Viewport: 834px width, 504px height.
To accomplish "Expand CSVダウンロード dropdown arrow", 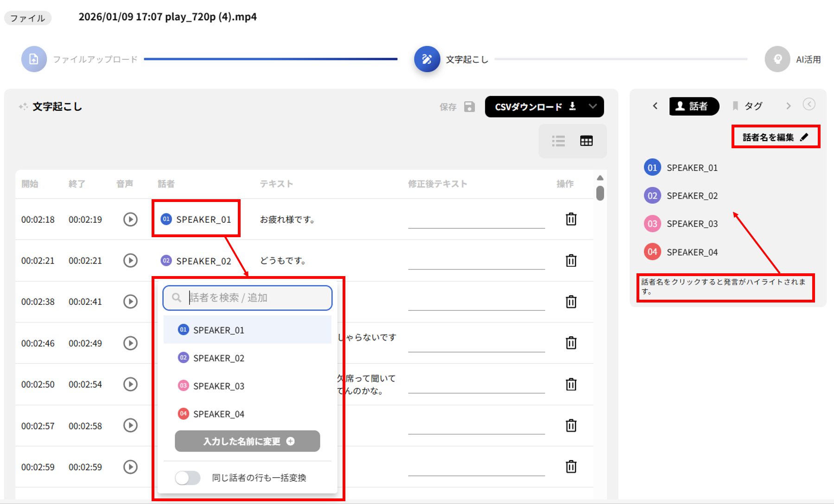I will click(x=592, y=107).
